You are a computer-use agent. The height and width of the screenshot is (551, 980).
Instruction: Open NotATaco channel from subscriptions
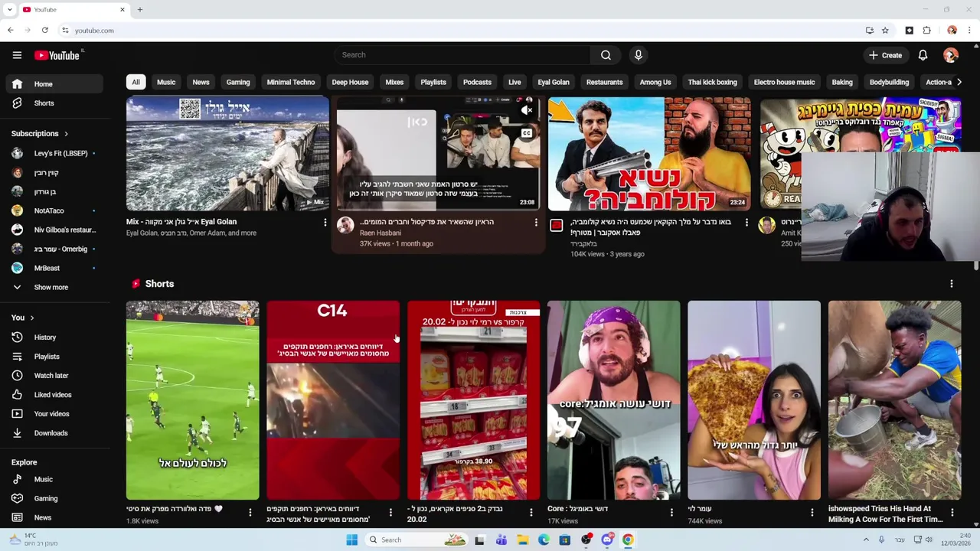click(x=54, y=211)
